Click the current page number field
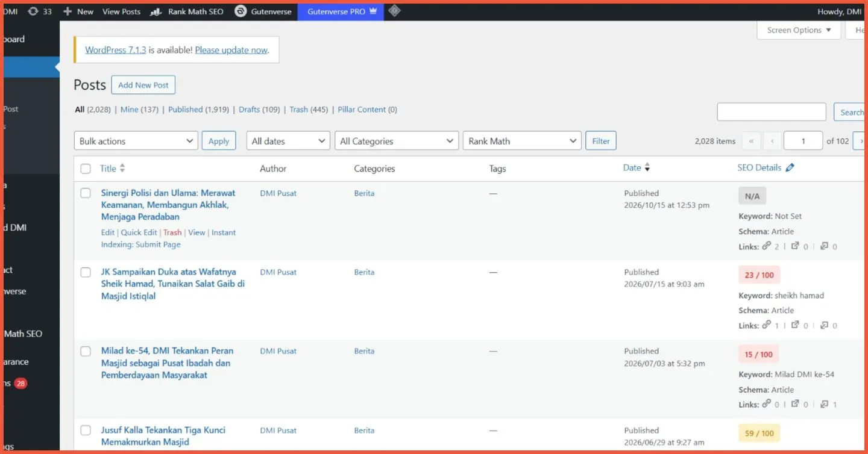This screenshot has width=868, height=454. tap(803, 141)
